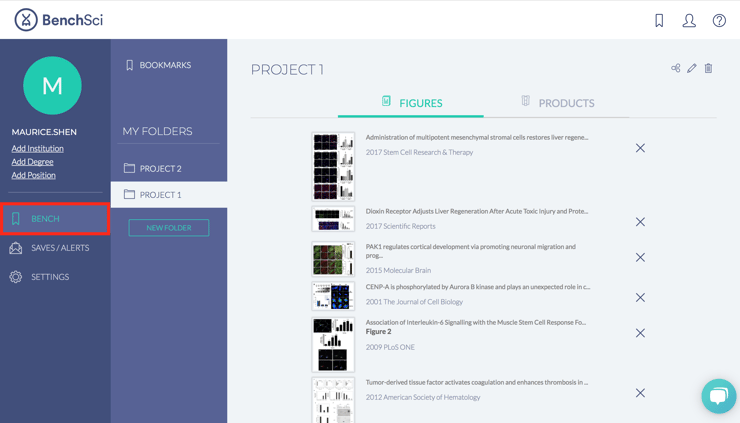Click the New Folder button
Image resolution: width=740 pixels, height=423 pixels.
pyautogui.click(x=169, y=228)
